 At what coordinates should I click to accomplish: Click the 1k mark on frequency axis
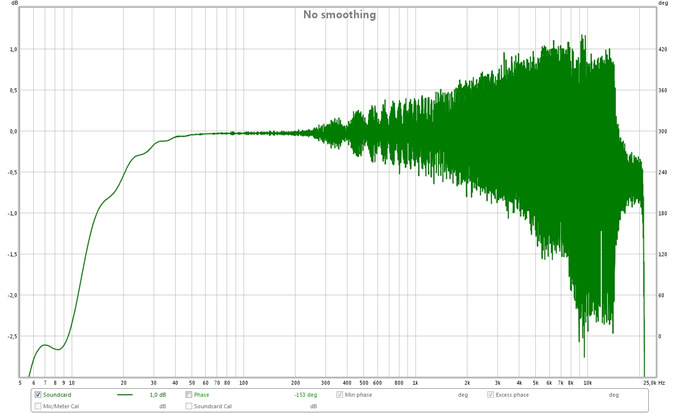[415, 382]
